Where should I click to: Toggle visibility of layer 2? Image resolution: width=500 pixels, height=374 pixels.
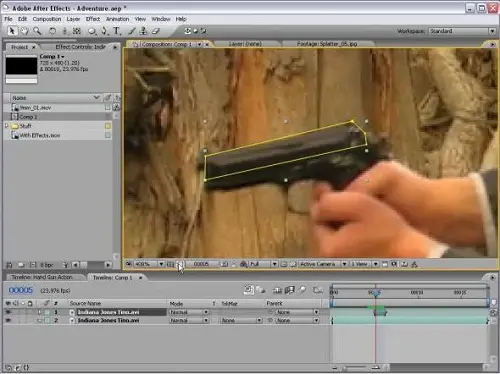(x=8, y=320)
